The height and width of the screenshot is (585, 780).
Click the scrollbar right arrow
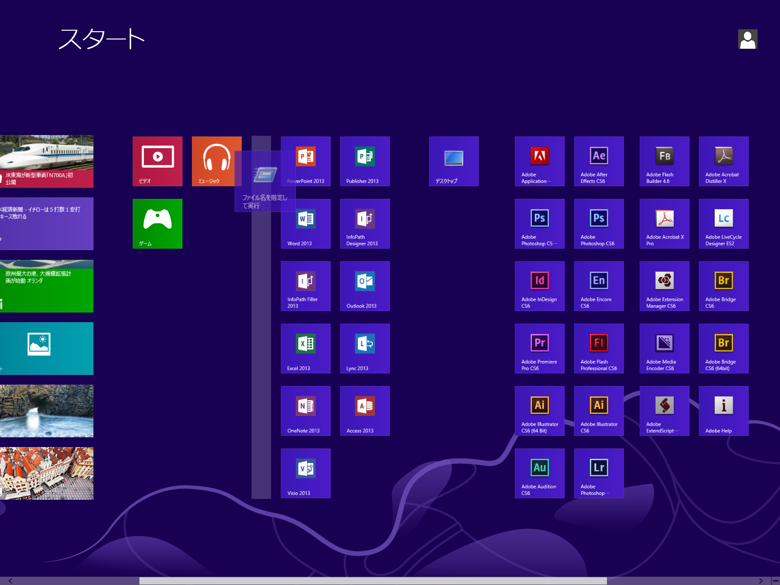(x=761, y=581)
